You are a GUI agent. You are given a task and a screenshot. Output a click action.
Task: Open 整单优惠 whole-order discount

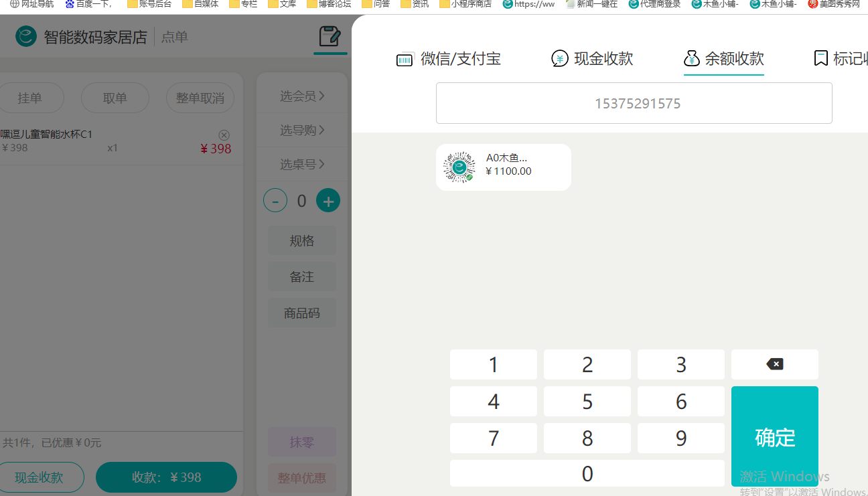[302, 478]
